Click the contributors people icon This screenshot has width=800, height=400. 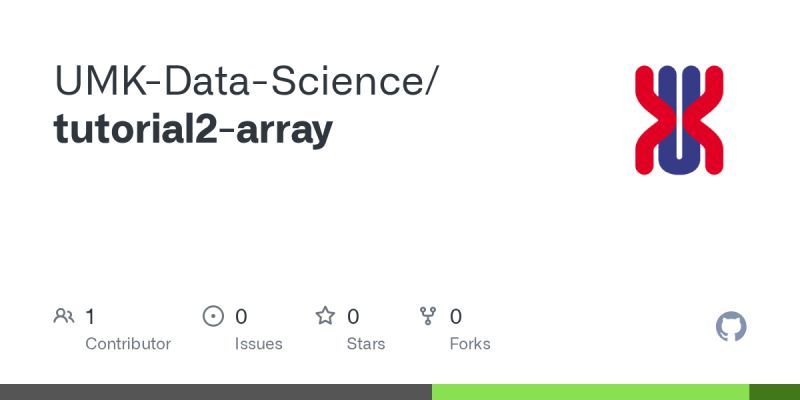pyautogui.click(x=64, y=316)
